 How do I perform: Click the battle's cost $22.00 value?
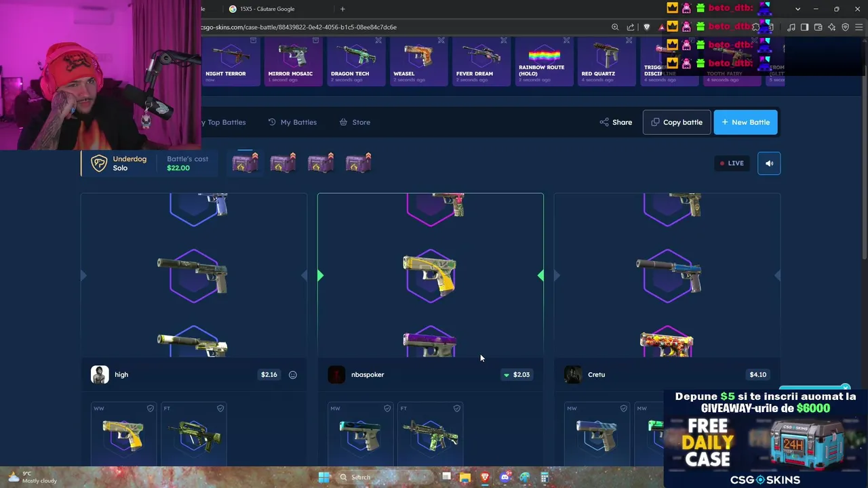coord(178,168)
